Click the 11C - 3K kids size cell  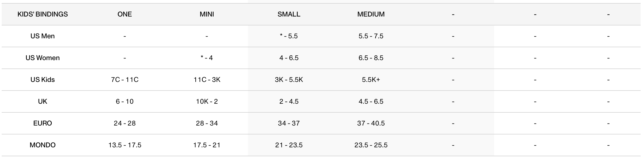coord(207,80)
